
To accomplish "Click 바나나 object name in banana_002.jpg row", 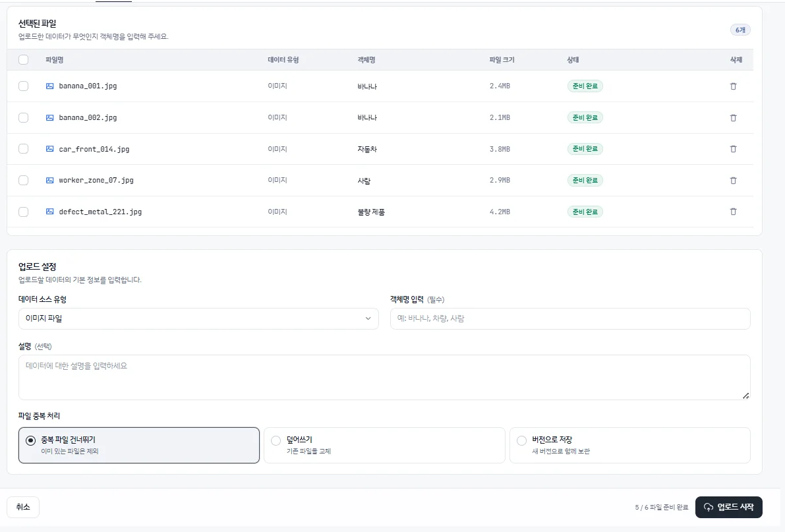I will [x=367, y=118].
